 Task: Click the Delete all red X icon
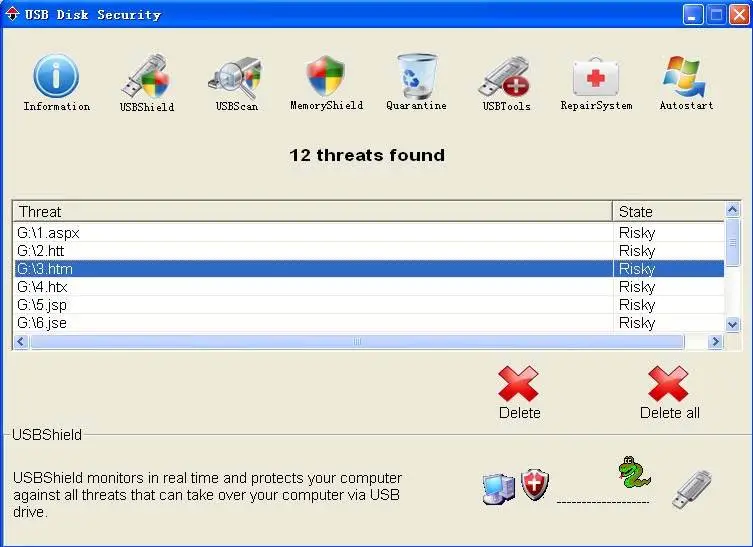668,383
